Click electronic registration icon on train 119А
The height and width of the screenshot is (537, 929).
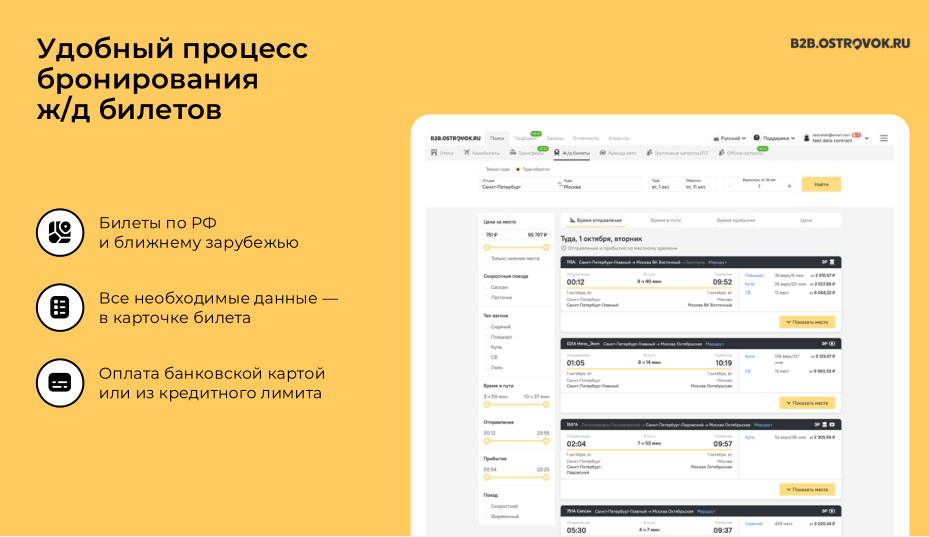pos(824,262)
